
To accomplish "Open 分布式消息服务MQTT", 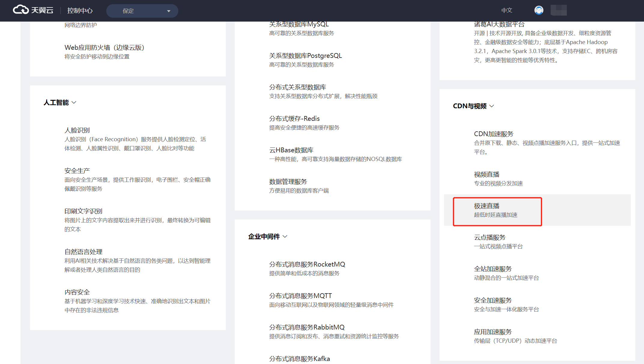I will [301, 296].
